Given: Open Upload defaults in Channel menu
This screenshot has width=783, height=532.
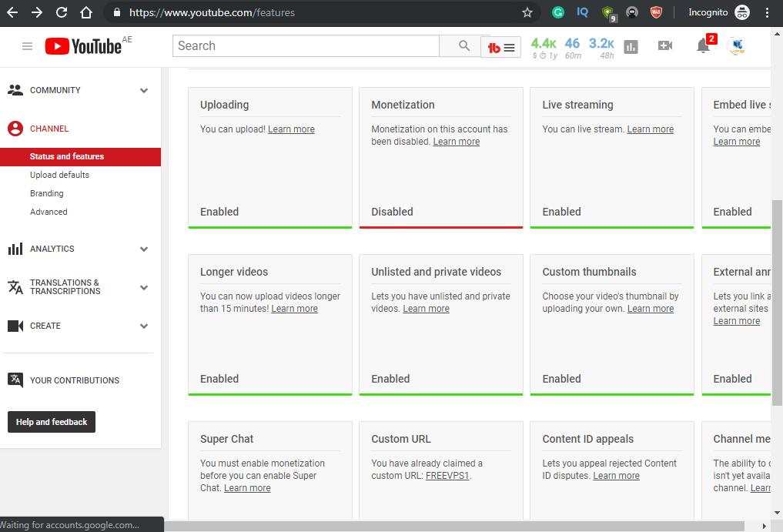Looking at the screenshot, I should 59,175.
